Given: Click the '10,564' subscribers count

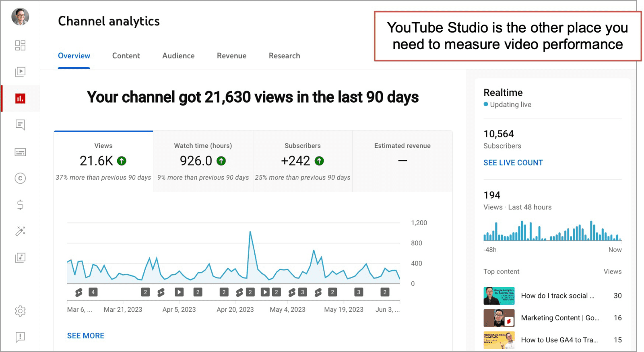Looking at the screenshot, I should [x=499, y=134].
